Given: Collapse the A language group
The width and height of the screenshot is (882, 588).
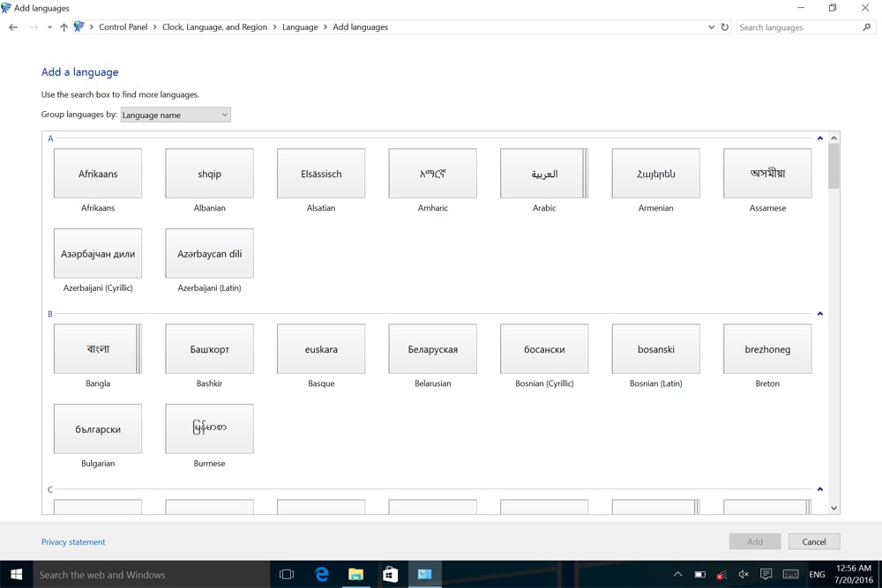Looking at the screenshot, I should pos(819,138).
